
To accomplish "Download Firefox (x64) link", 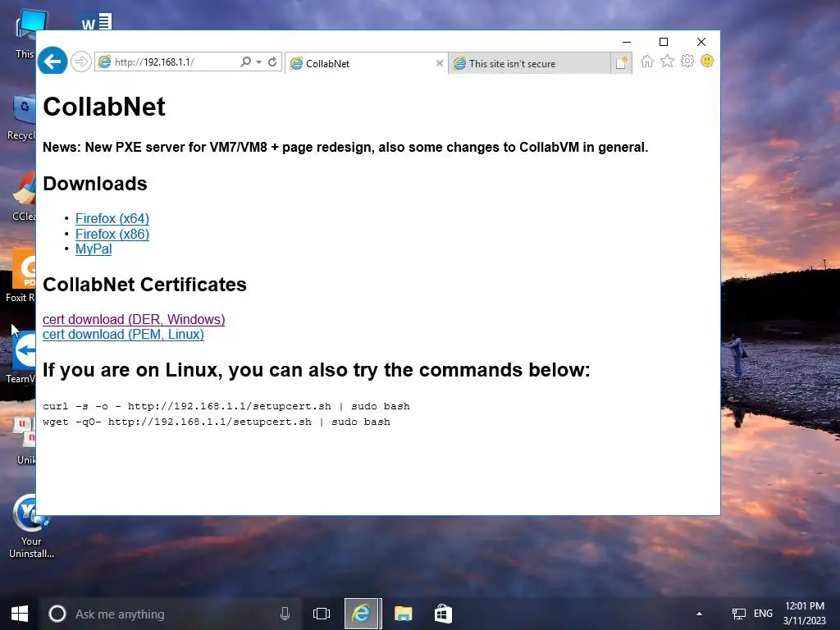I will [x=112, y=218].
